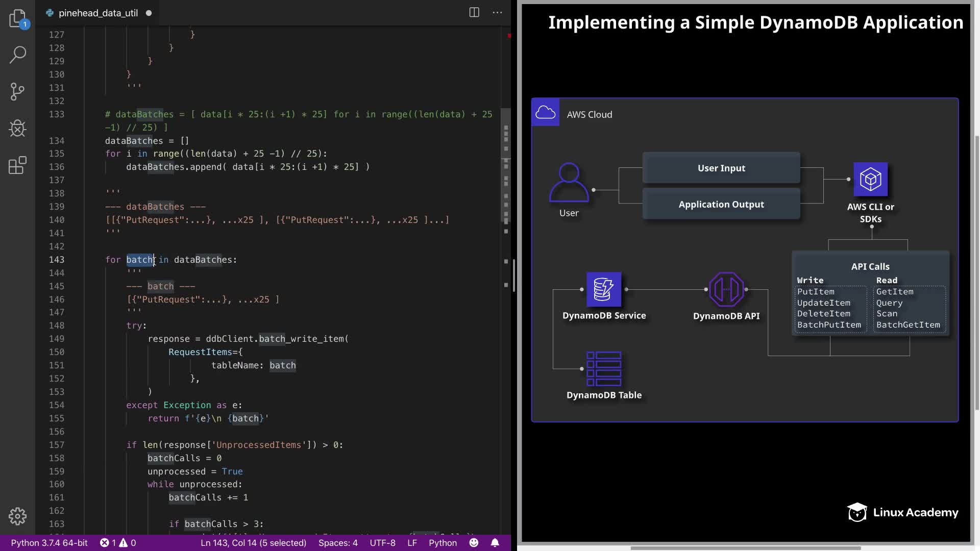Click the notifications bell icon
Viewport: 980px width, 551px height.
[x=495, y=543]
